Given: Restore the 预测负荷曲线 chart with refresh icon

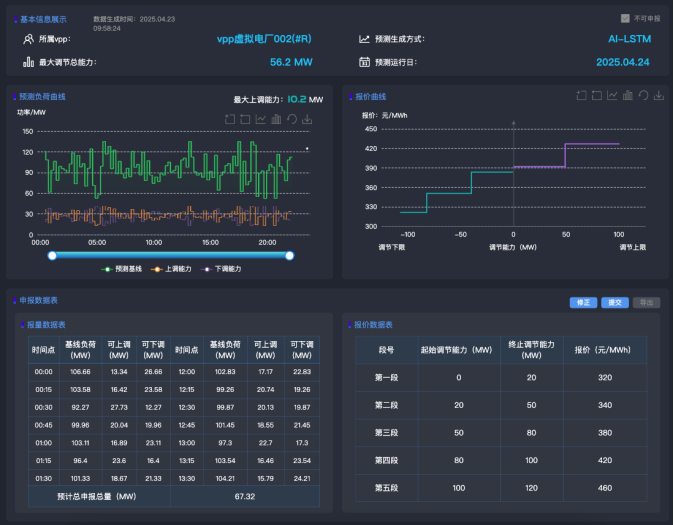Looking at the screenshot, I should (x=291, y=119).
